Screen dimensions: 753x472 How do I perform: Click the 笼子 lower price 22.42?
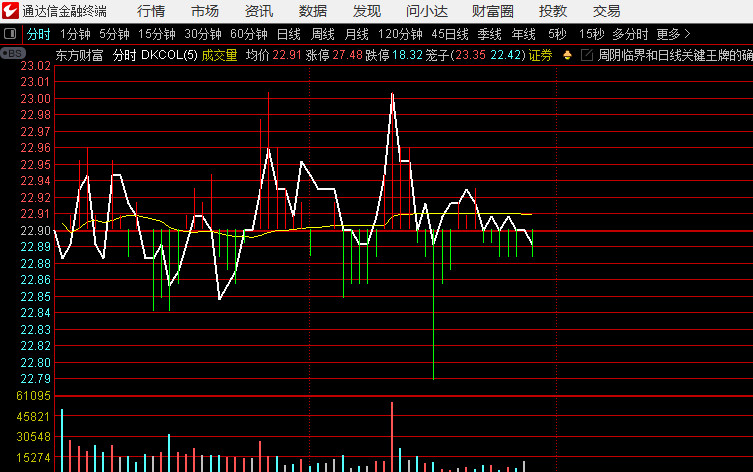(506, 55)
